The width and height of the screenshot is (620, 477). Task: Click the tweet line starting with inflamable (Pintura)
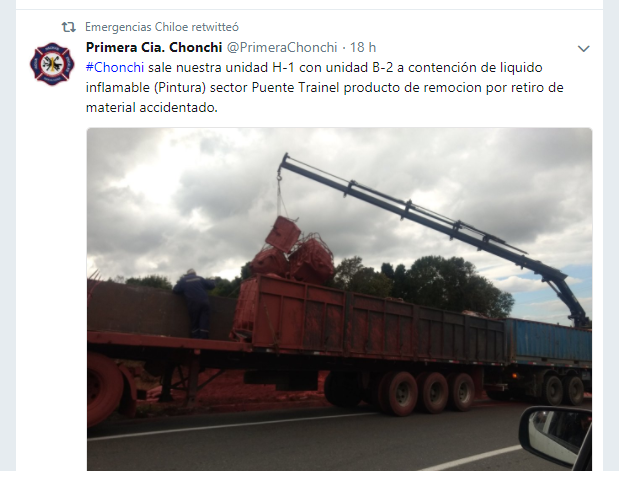point(325,87)
